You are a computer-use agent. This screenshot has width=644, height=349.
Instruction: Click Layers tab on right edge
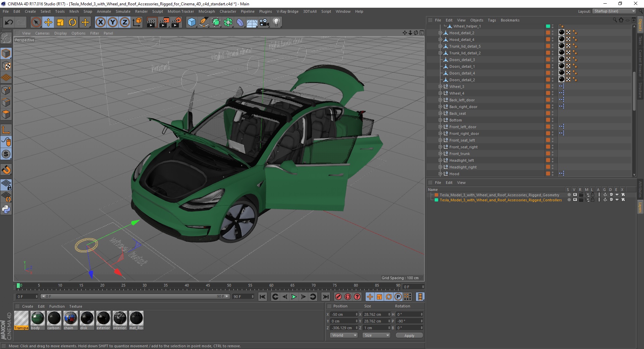click(640, 207)
